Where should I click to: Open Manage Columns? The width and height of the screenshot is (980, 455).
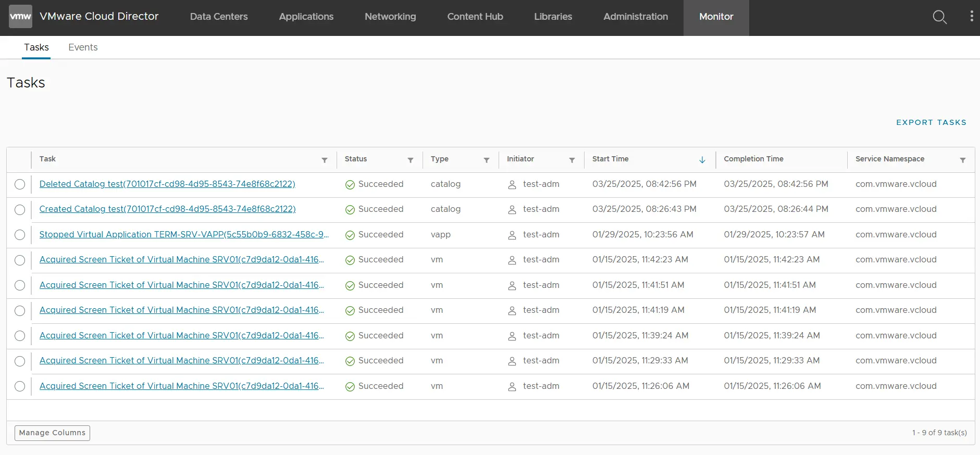click(52, 433)
